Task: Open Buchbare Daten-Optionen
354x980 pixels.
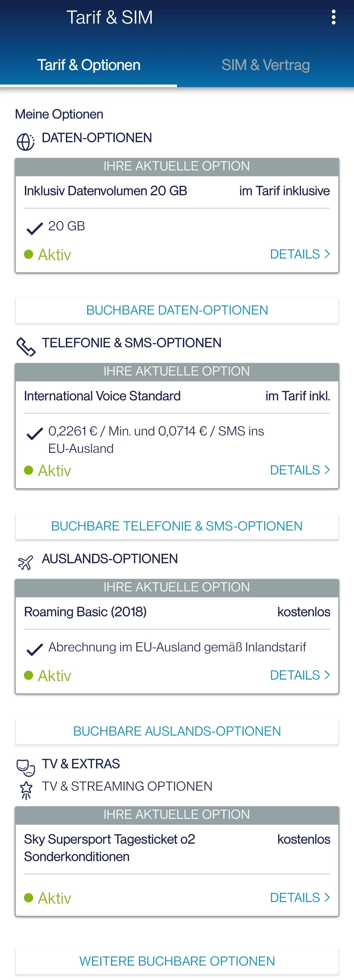Action: click(177, 310)
